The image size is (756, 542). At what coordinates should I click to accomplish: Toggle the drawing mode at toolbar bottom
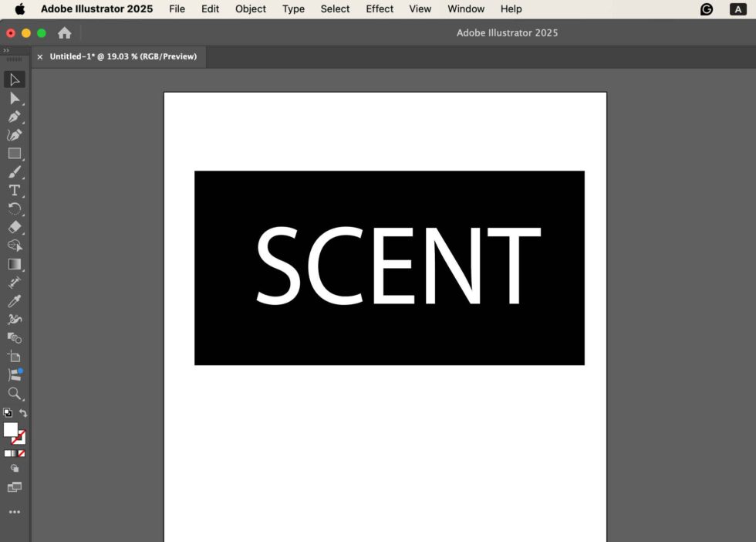pos(15,469)
